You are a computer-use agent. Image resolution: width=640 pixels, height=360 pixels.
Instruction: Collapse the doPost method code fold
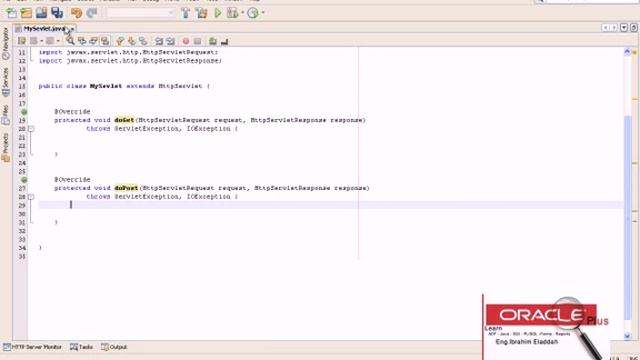coord(31,197)
